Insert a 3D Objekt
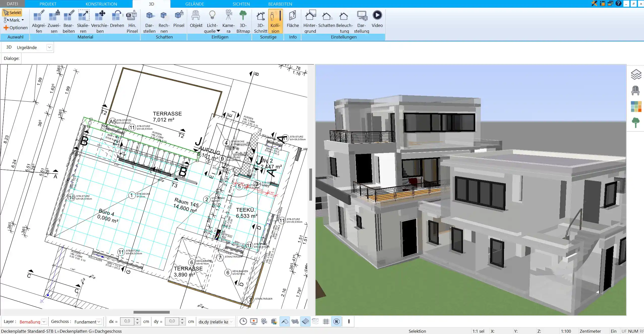Viewport: 644px width, 334px height. pyautogui.click(x=196, y=19)
